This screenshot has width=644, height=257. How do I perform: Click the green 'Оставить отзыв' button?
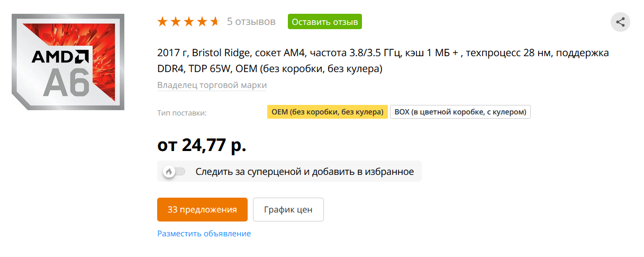coord(325,22)
